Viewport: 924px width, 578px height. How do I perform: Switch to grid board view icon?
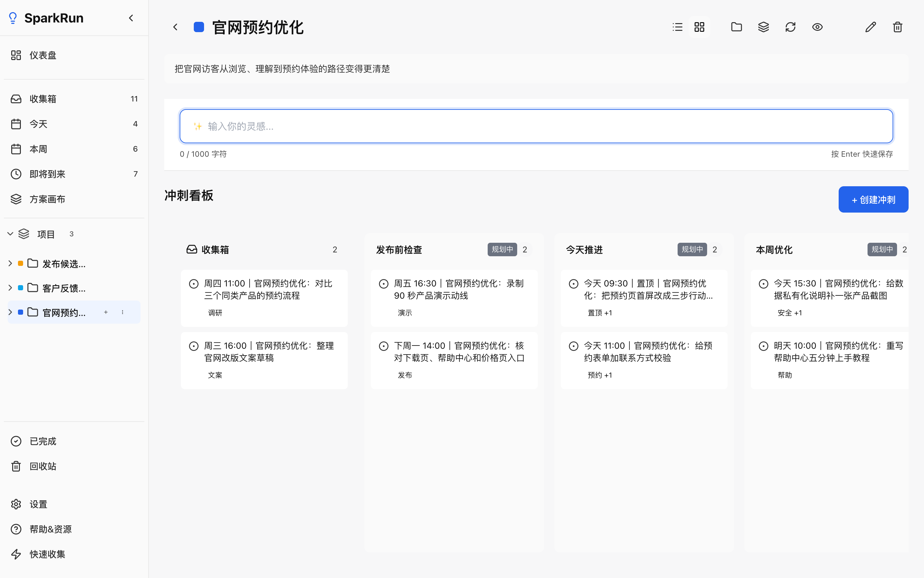tap(699, 27)
